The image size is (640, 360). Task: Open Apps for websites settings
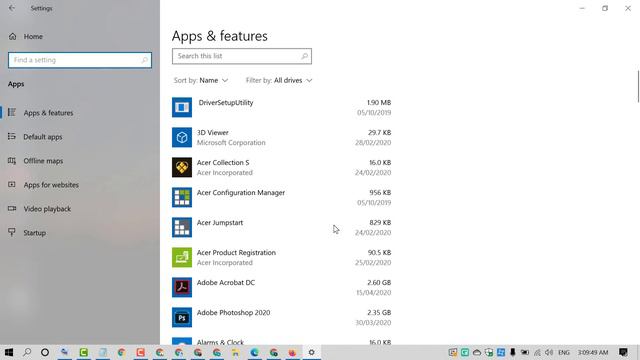click(x=51, y=185)
